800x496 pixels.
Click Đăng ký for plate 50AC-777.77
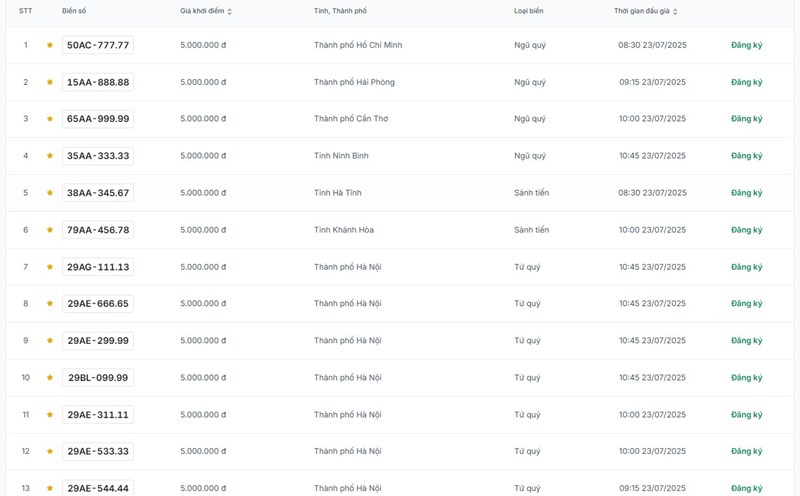point(746,45)
